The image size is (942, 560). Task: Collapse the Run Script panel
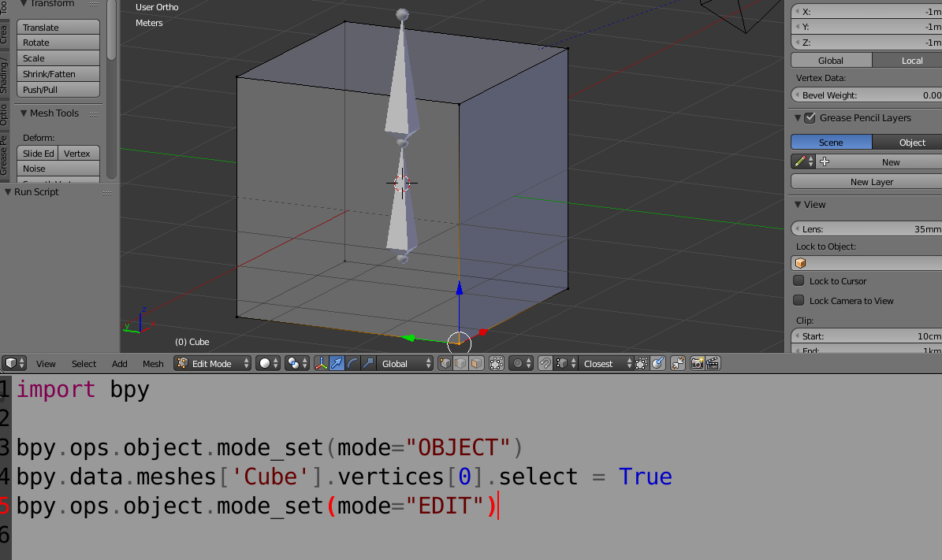[x=8, y=192]
